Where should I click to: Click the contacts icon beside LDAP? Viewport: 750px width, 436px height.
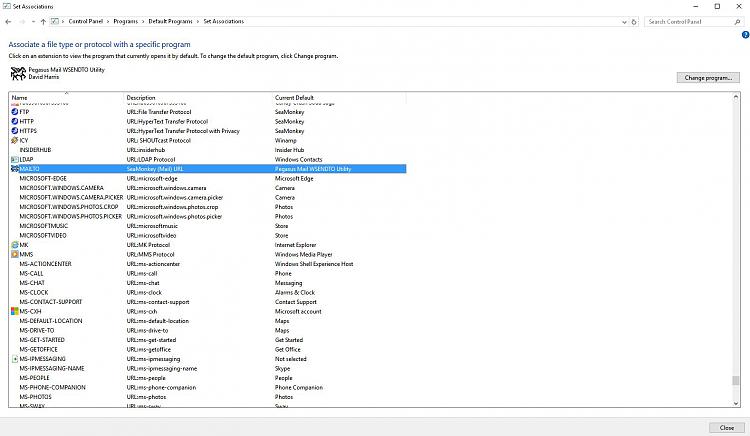(x=15, y=160)
